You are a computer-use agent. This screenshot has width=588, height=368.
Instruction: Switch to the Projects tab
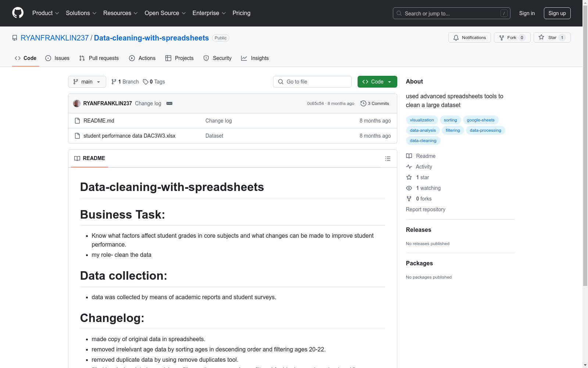point(179,58)
